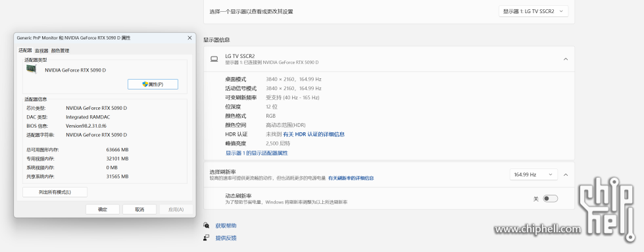Click 列出所有模式(L) button
644x252 pixels.
pyautogui.click(x=55, y=192)
